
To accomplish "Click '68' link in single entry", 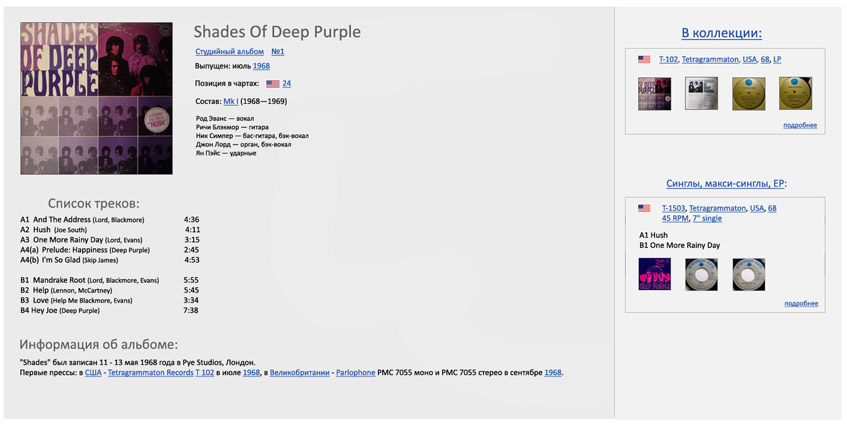I will click(772, 208).
